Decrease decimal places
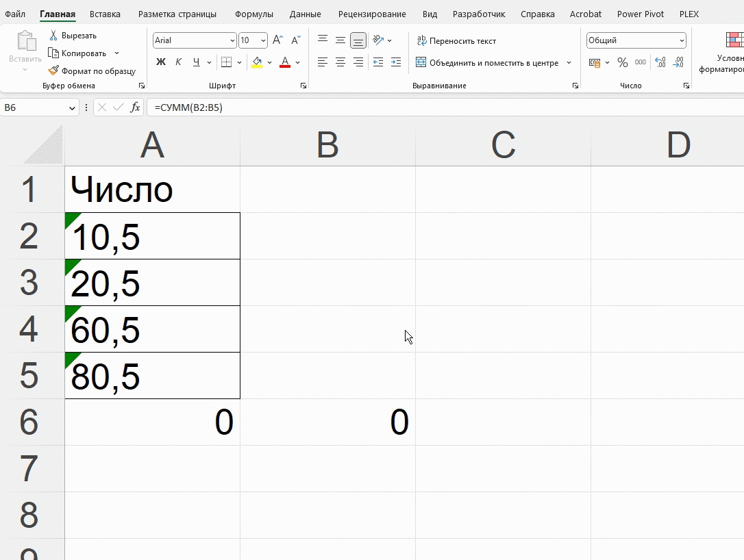Screen dimensions: 744x560 point(678,62)
